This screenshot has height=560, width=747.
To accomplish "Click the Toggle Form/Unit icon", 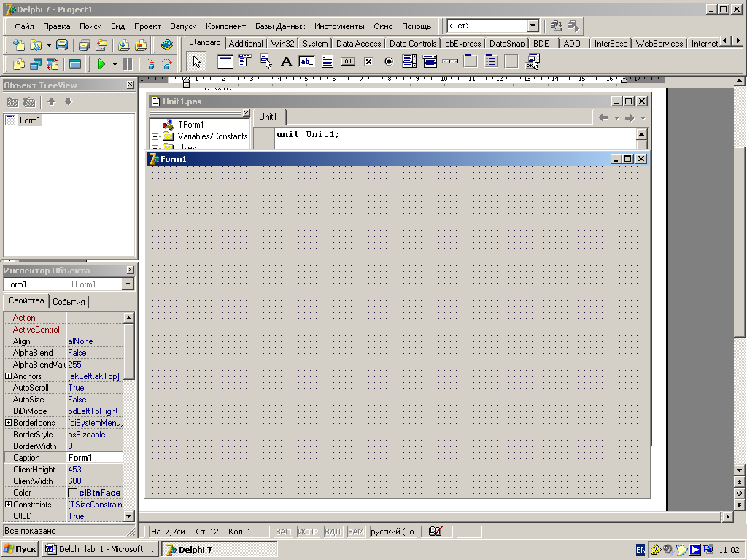I will click(53, 63).
